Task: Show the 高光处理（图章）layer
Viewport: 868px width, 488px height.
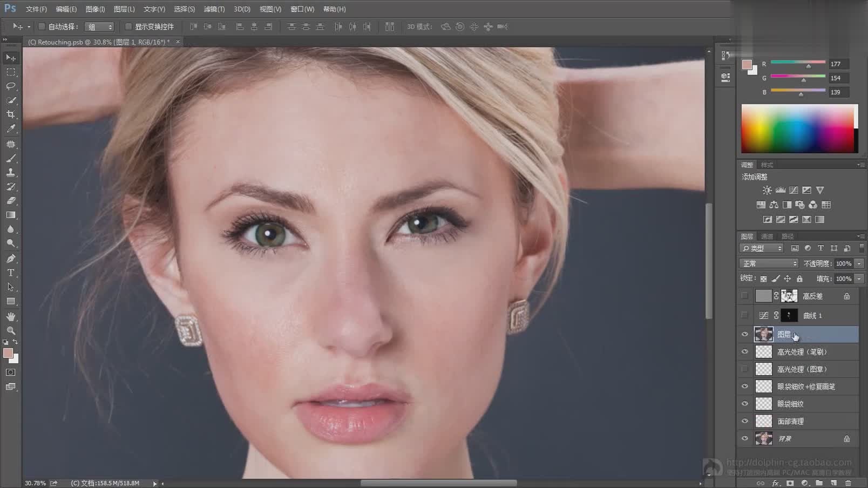Action: 745,369
